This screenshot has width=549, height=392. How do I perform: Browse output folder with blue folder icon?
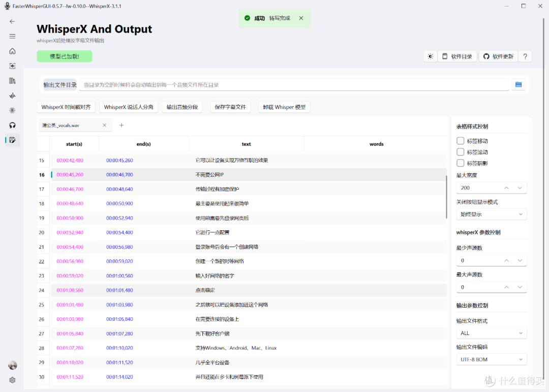tap(518, 85)
